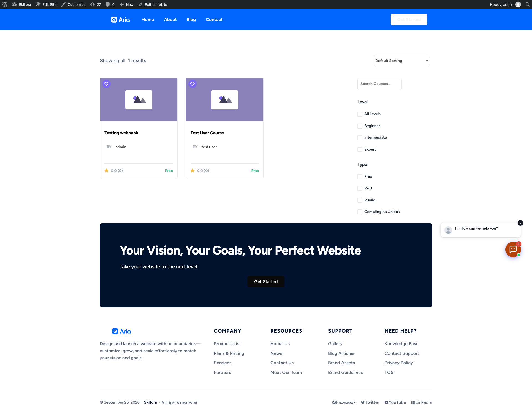Check the Paid type filter
Viewport: 532px width, 416px height.
360,188
